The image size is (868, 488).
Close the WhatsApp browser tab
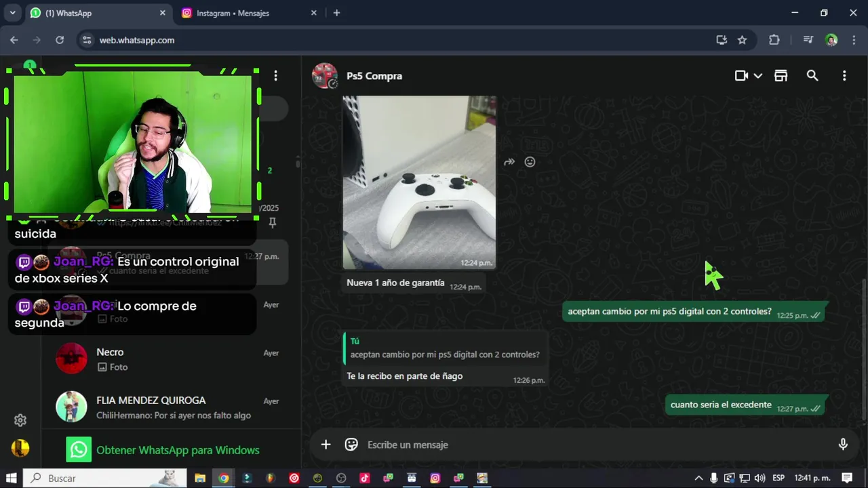pos(162,13)
